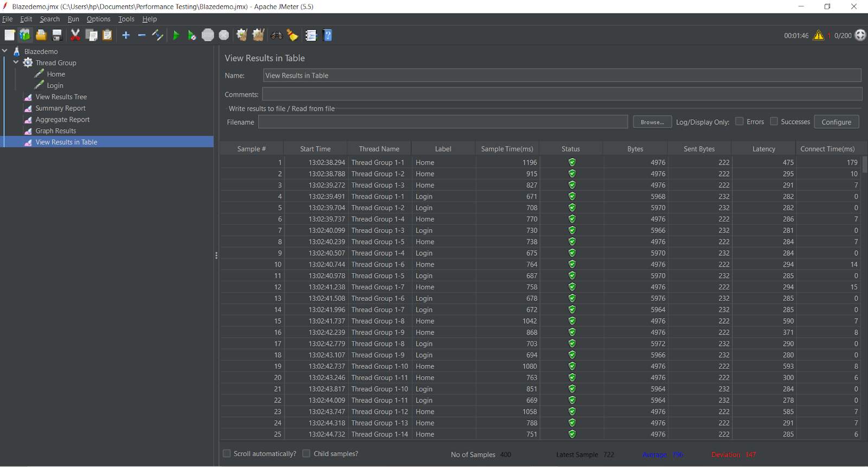Collapse the Blazedemo tree node
This screenshot has height=467, width=868.
(5, 51)
